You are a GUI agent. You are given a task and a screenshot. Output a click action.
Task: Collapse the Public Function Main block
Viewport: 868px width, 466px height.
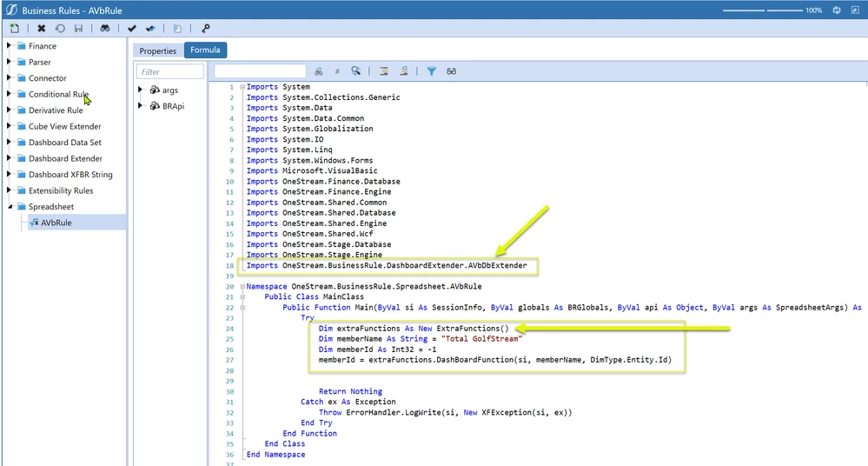pos(242,308)
